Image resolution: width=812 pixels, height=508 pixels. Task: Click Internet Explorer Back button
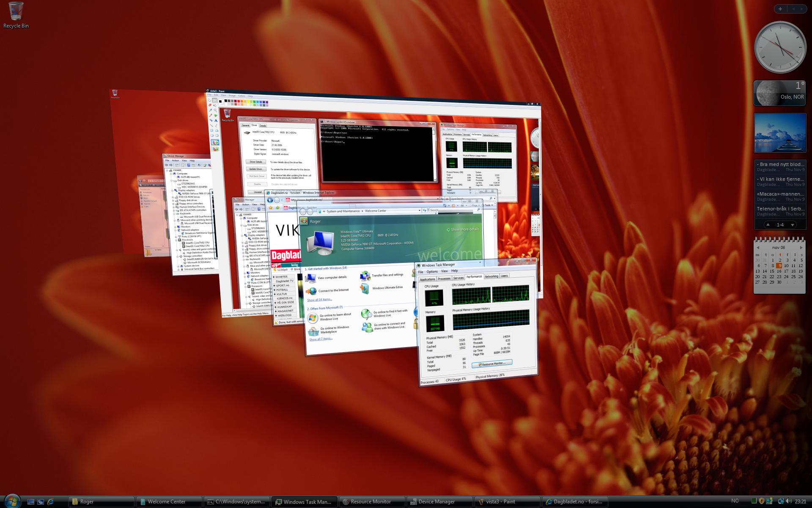(x=270, y=200)
